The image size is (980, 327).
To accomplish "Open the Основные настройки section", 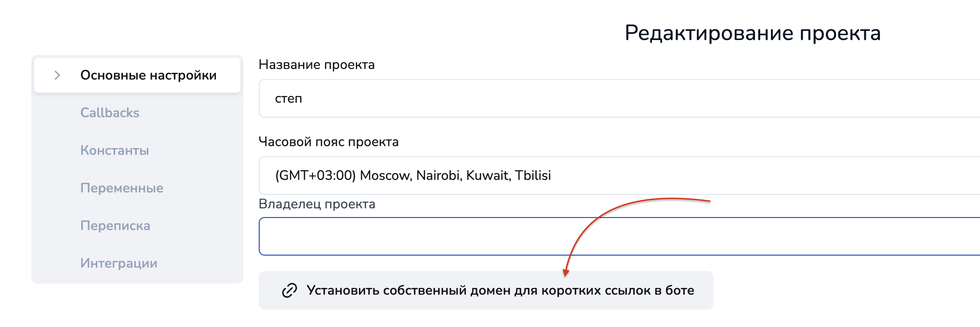I will point(148,75).
